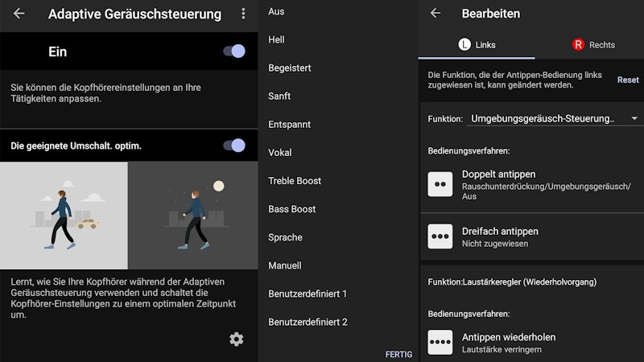Image resolution: width=644 pixels, height=362 pixels.
Task: Tap the Doppelt antippen two-dot icon
Action: coord(440,183)
